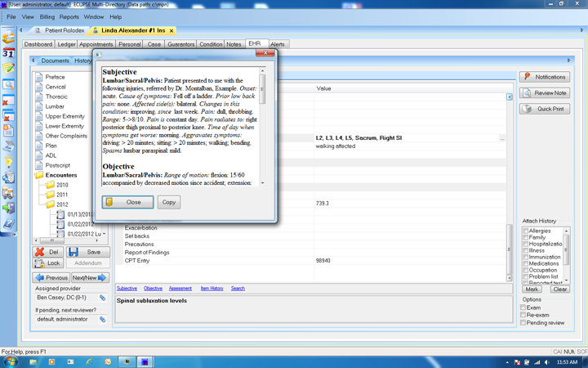The height and width of the screenshot is (368, 588).
Task: Open the Preface document
Action: [x=55, y=77]
